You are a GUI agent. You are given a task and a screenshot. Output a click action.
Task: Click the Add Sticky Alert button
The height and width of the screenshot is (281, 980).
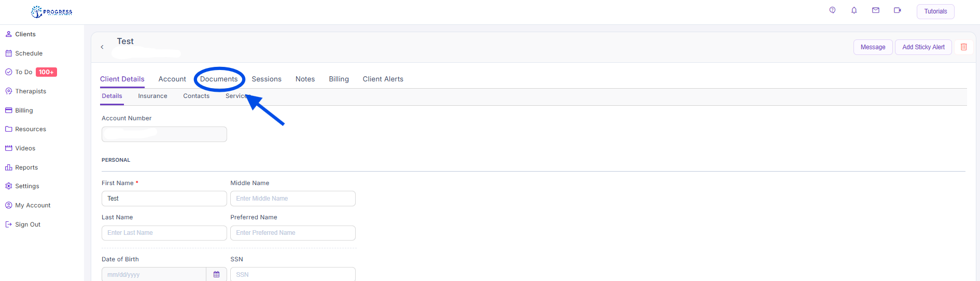coord(923,47)
